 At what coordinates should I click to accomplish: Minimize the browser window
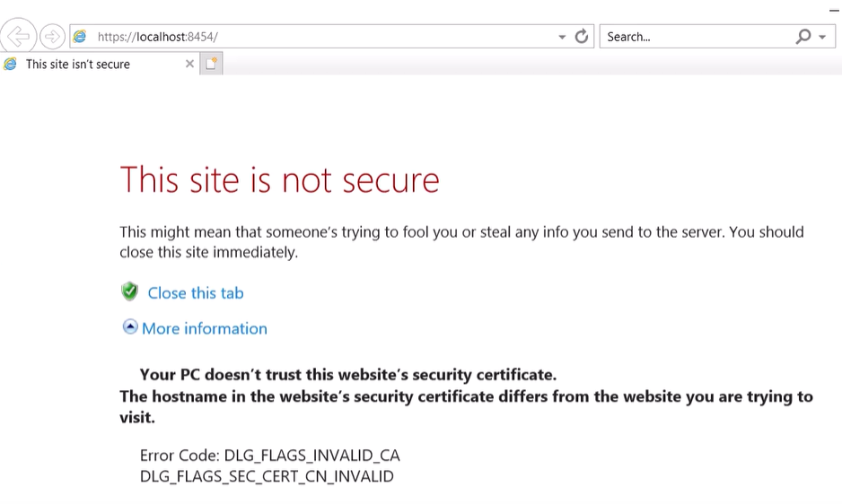tap(834, 7)
